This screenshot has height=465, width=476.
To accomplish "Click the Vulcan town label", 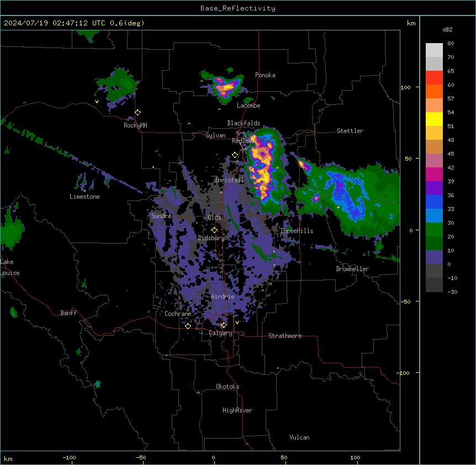I will (299, 437).
